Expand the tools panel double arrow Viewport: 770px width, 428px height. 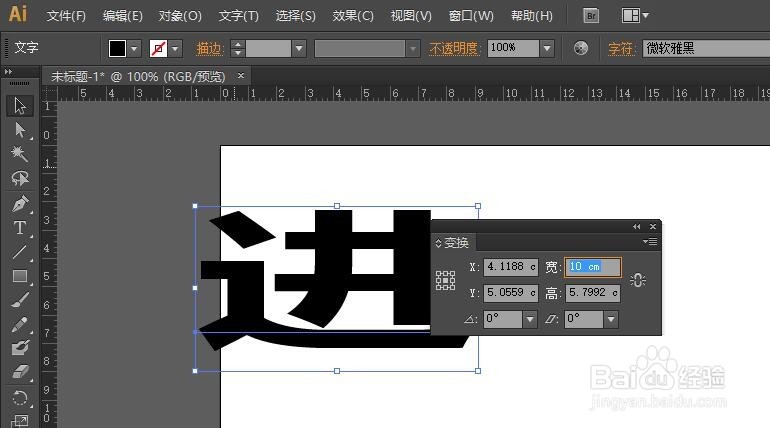(8, 72)
